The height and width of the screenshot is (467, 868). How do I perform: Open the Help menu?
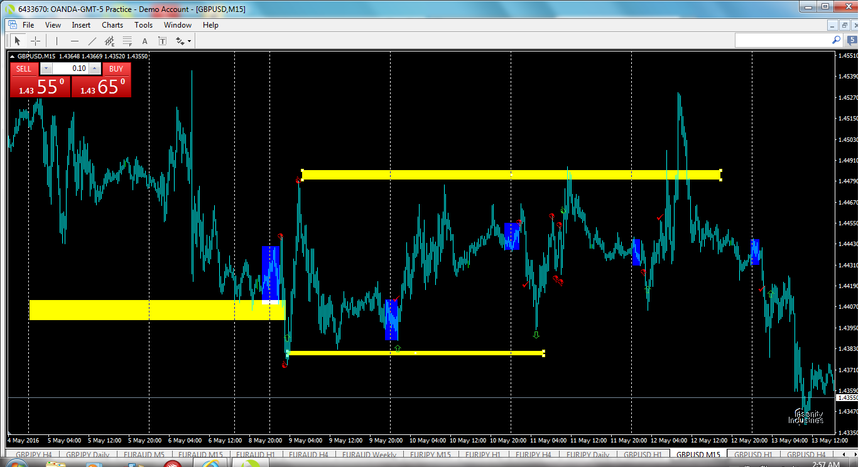(x=210, y=25)
